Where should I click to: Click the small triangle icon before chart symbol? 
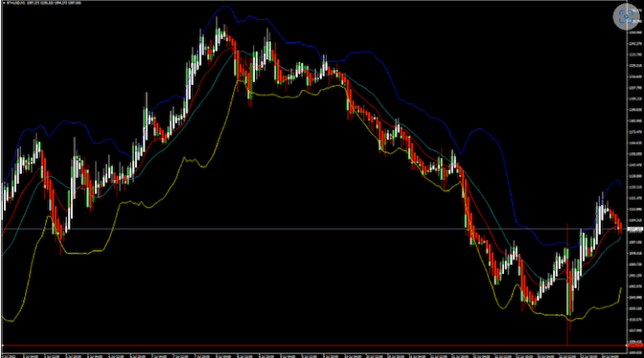click(5, 3)
